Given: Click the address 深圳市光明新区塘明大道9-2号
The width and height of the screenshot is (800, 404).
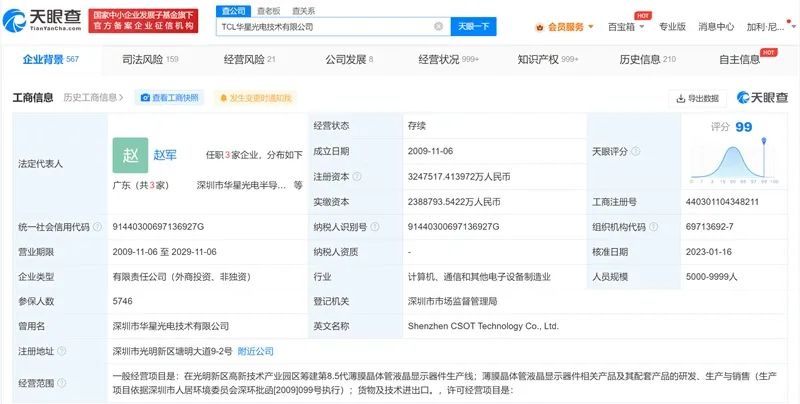Looking at the screenshot, I should (172, 351).
